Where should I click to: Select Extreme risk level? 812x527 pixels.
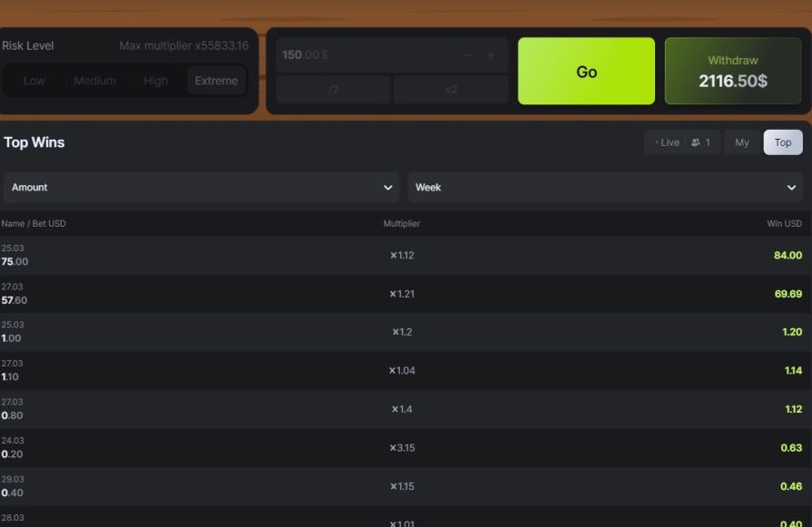(x=216, y=81)
